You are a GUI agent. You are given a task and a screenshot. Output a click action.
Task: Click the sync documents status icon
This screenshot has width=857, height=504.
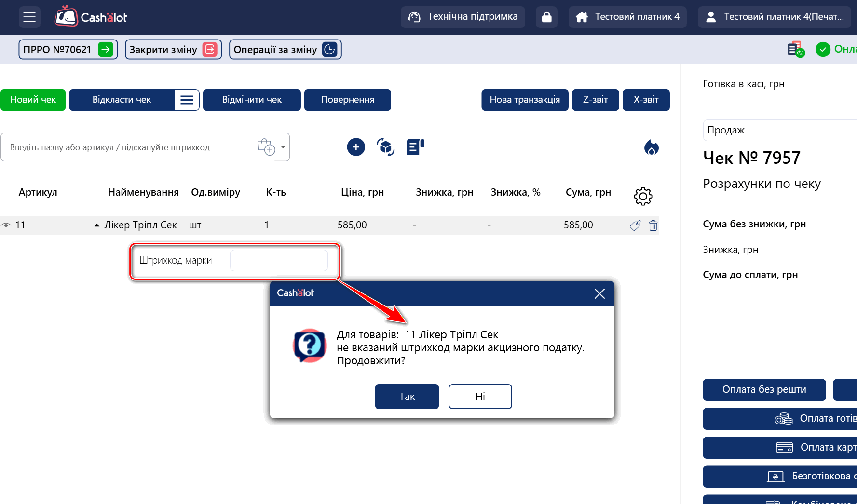pos(796,49)
